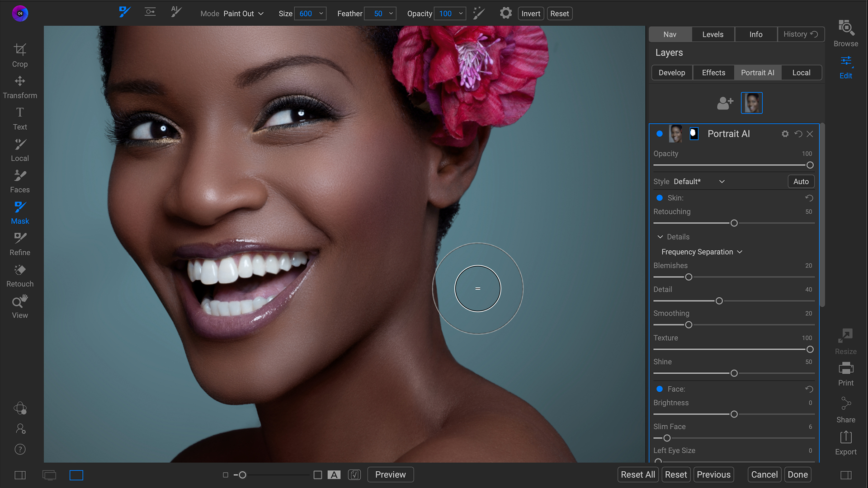Click the Add Face icon

point(725,103)
